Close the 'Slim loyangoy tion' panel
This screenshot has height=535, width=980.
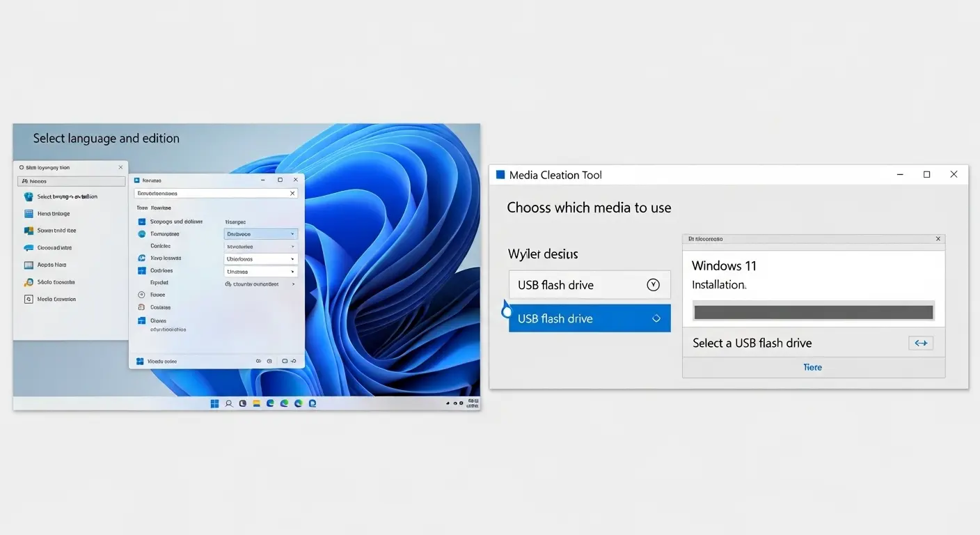(120, 167)
